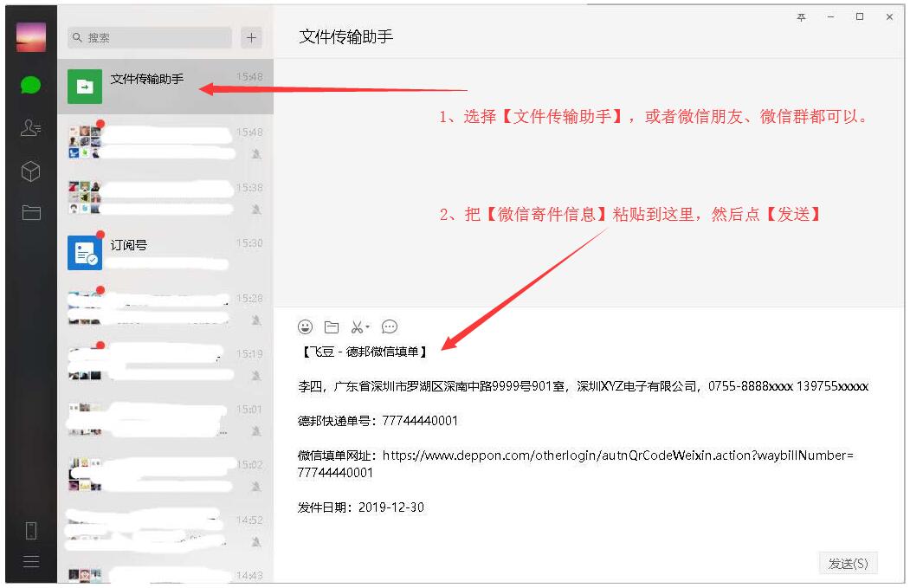Open the 订阅号 subscription accounts chat
Screen dimensions: 910x588
(x=165, y=253)
